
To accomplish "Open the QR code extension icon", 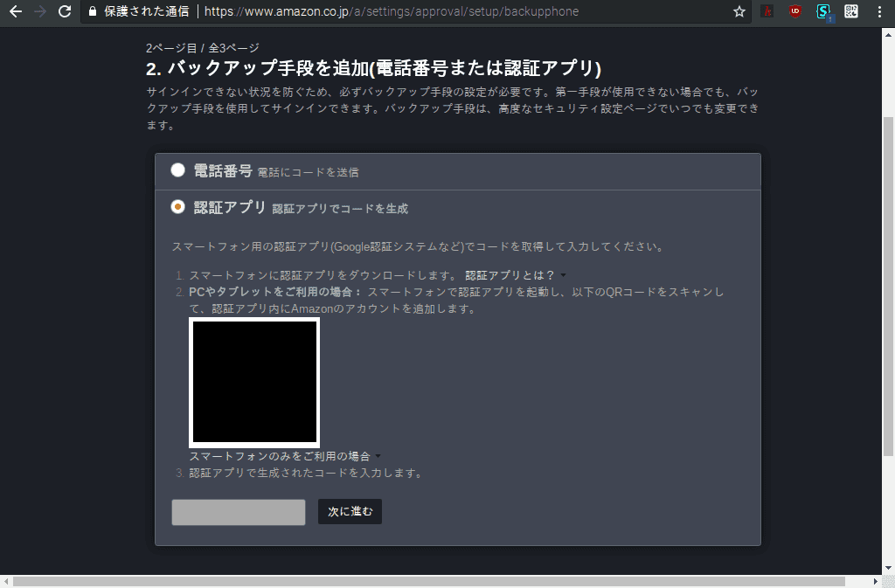I will pyautogui.click(x=851, y=10).
